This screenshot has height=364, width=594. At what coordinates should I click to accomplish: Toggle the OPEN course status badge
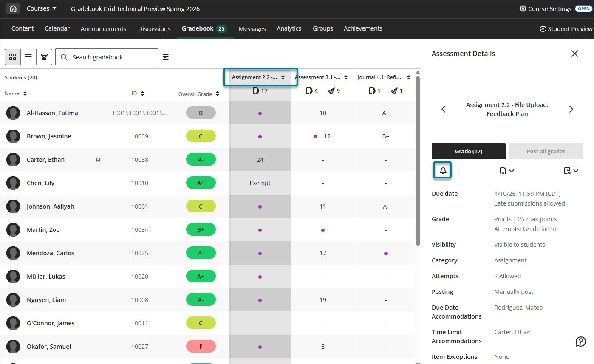[x=583, y=8]
